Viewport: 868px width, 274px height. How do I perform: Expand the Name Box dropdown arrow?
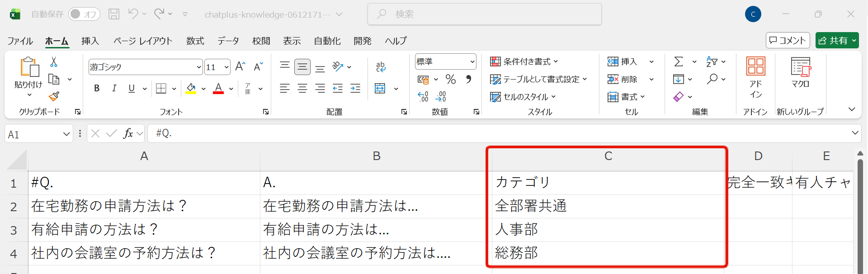click(x=66, y=134)
